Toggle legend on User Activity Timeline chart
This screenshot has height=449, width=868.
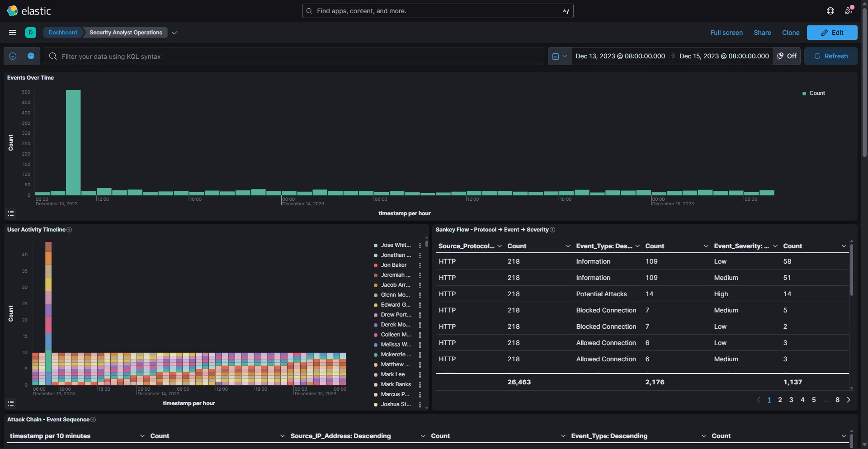[11, 403]
